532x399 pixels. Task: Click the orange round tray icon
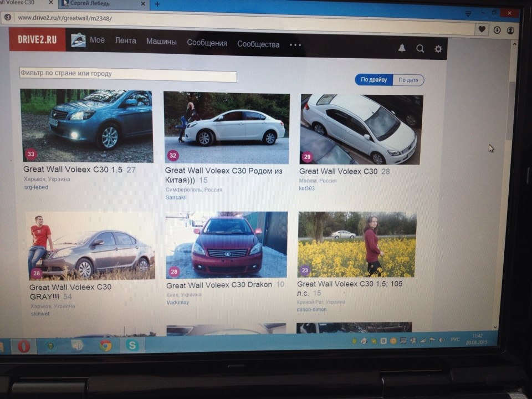coord(393,341)
